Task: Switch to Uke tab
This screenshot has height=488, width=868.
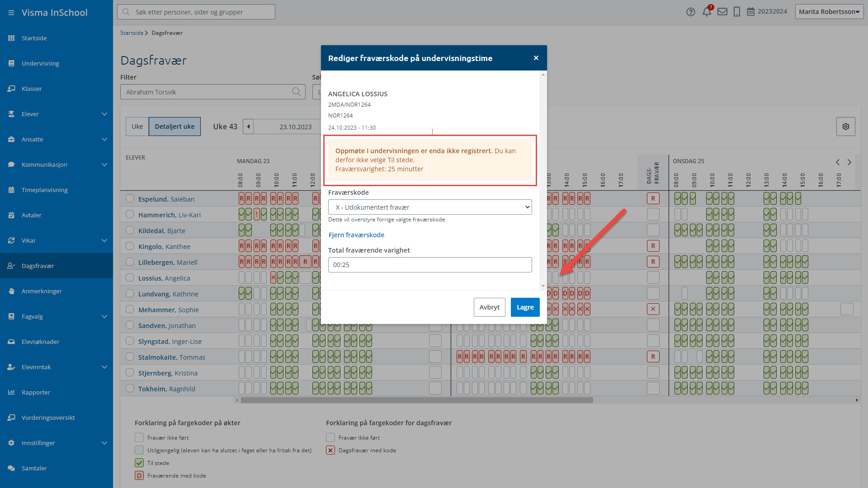Action: [x=137, y=127]
